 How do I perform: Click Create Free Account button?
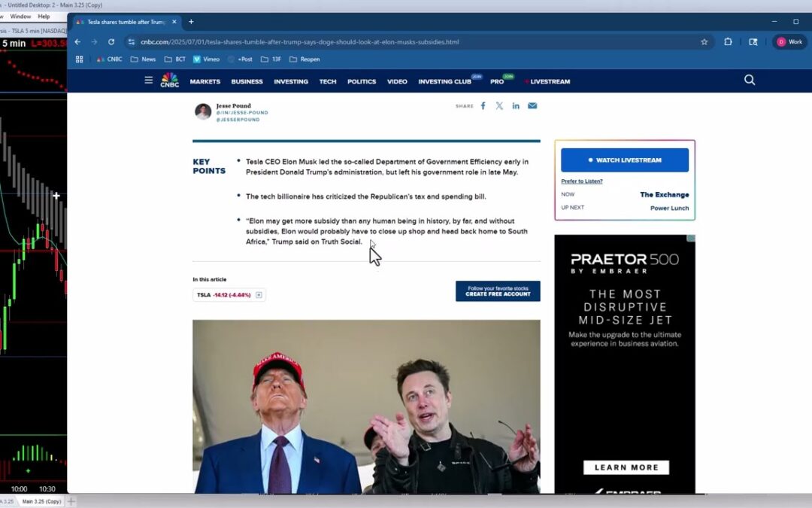pyautogui.click(x=498, y=291)
